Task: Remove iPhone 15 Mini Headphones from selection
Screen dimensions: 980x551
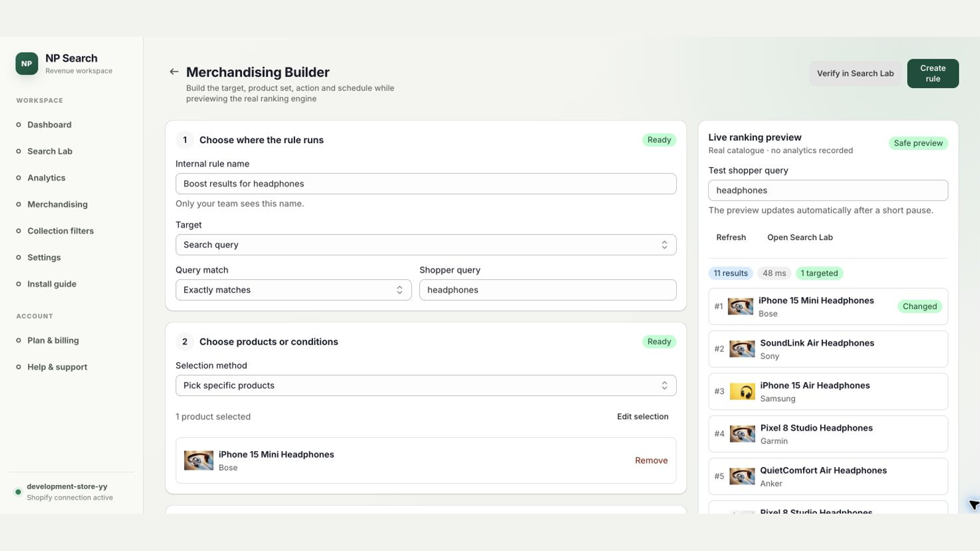Action: 651,460
